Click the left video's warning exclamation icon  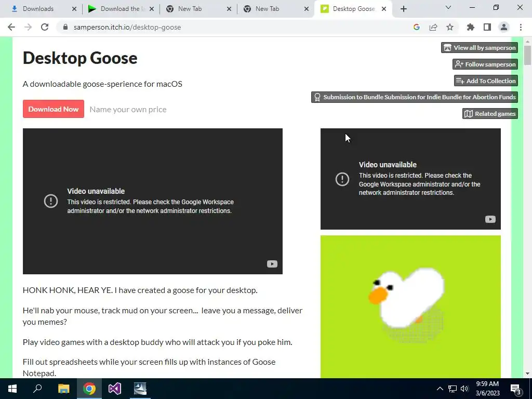[51, 201]
